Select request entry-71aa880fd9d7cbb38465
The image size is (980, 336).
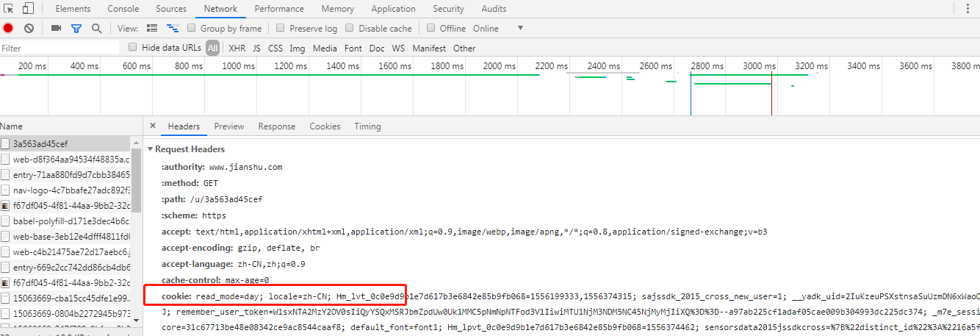point(65,175)
